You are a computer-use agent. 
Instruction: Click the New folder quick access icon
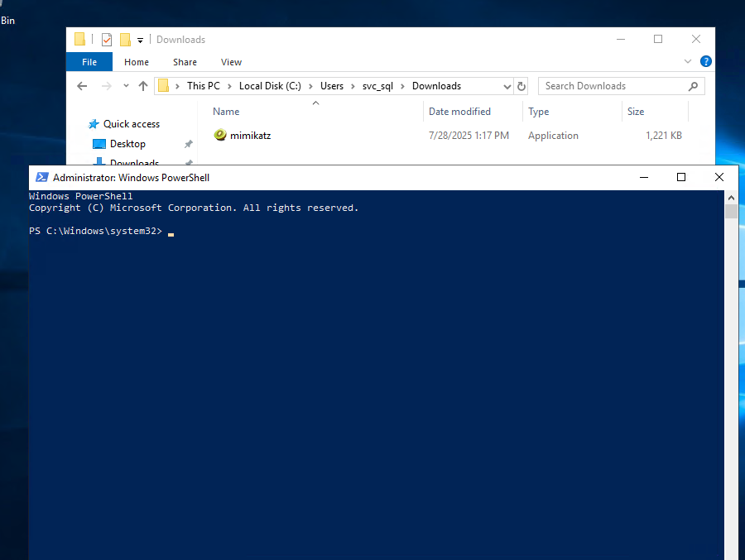[126, 40]
